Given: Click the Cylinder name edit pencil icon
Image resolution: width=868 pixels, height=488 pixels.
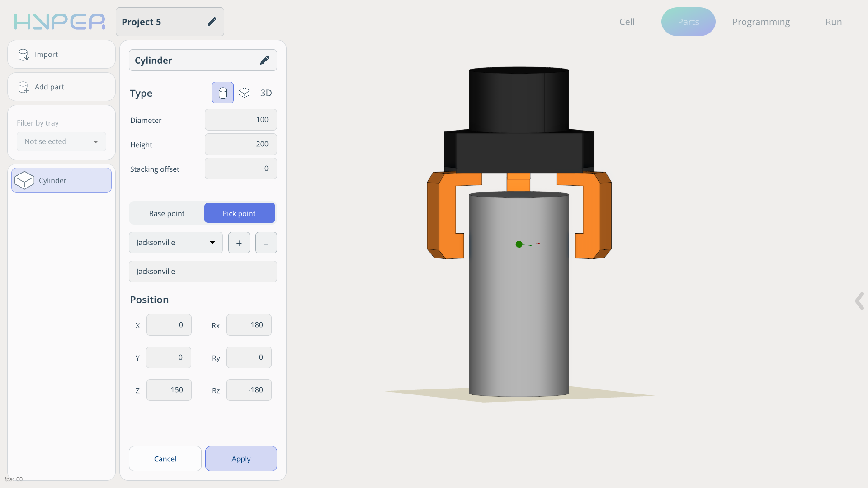Looking at the screenshot, I should (x=264, y=60).
